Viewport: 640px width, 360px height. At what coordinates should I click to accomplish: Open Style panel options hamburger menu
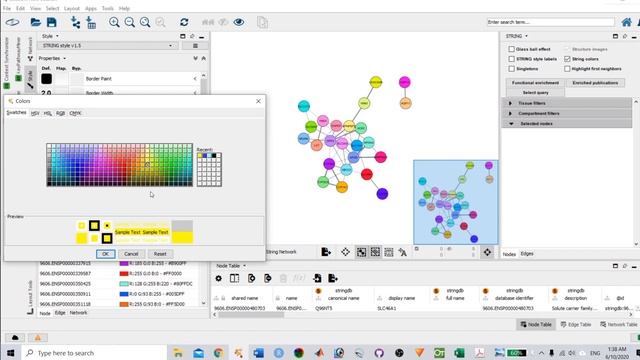pos(195,46)
